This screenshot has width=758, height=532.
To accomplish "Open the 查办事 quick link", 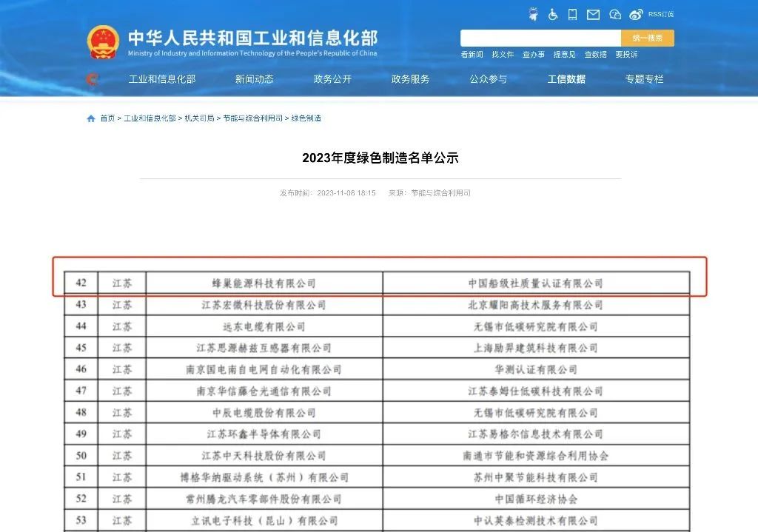I will [x=534, y=54].
